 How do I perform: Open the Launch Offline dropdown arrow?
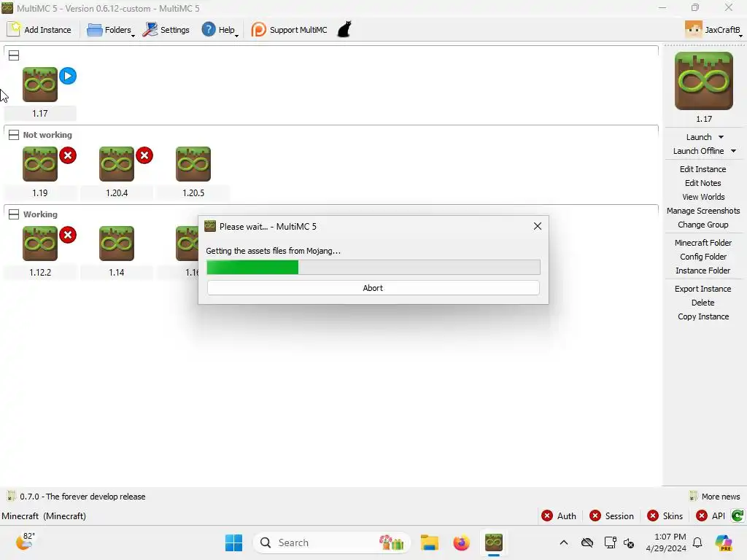(x=733, y=151)
